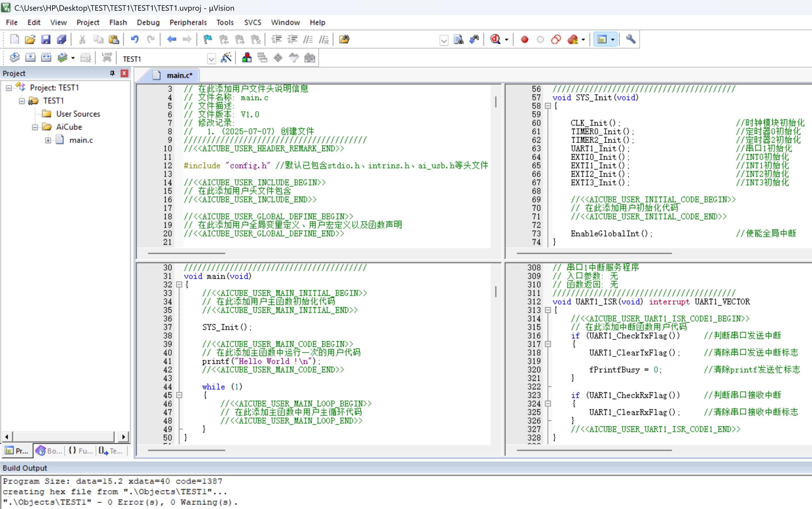Collapse the TEST1 target node
Screen dimensions: 812x509
click(x=22, y=101)
